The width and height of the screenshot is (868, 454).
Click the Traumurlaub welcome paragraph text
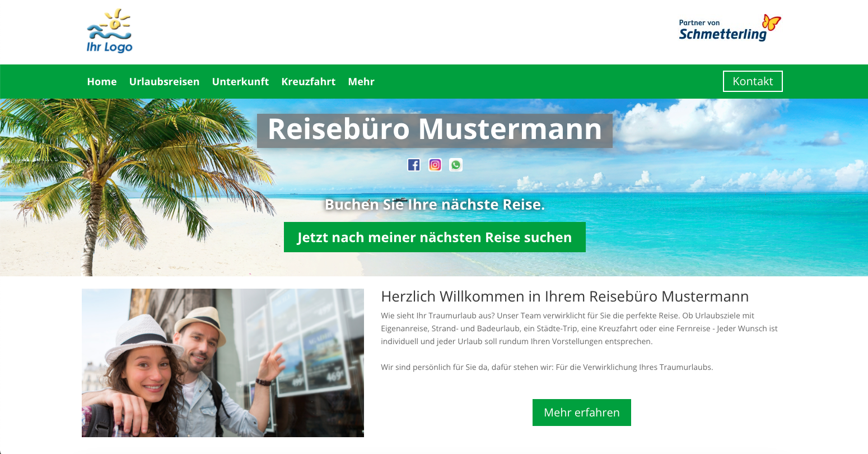(579, 328)
